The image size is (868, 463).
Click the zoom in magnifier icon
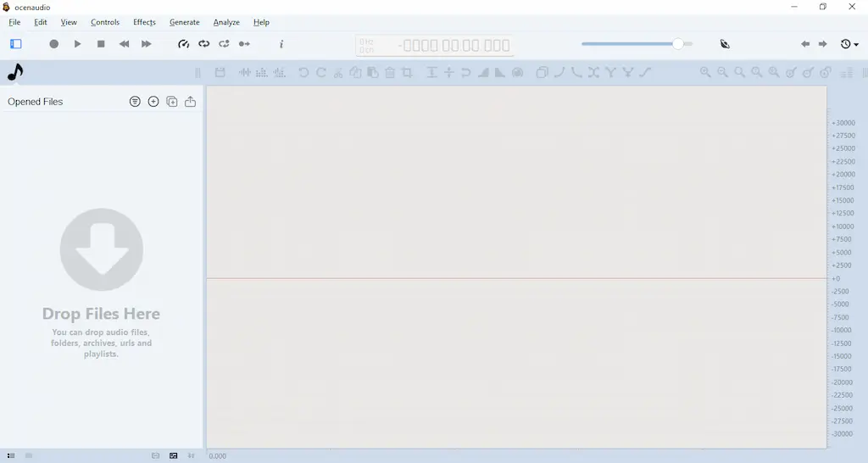click(705, 72)
